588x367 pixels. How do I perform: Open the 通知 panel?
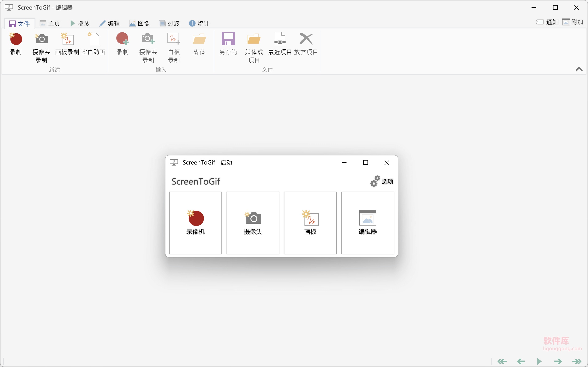[x=547, y=22]
